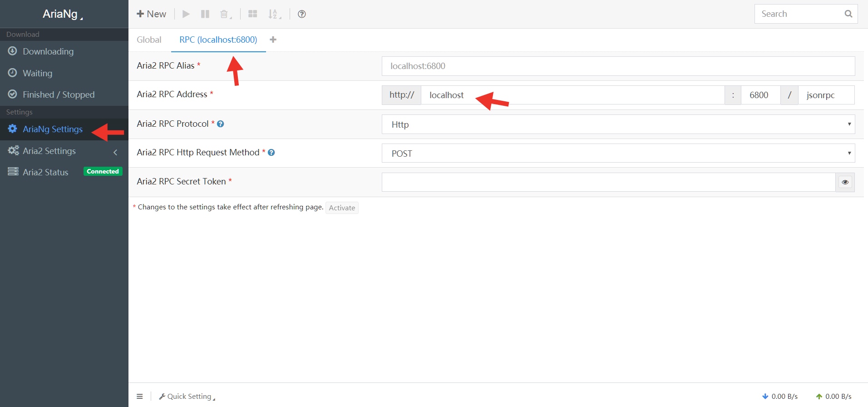Screen dimensions: 868x407
Task: Click the Aria2 Status server icon
Action: point(13,171)
